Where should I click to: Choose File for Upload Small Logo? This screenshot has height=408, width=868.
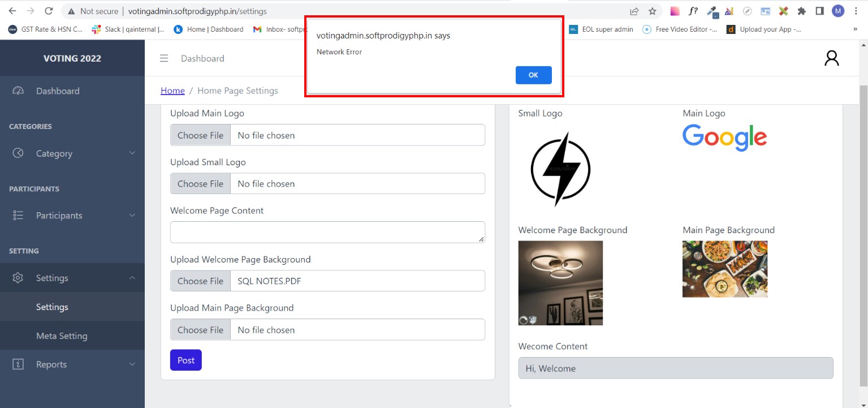201,184
